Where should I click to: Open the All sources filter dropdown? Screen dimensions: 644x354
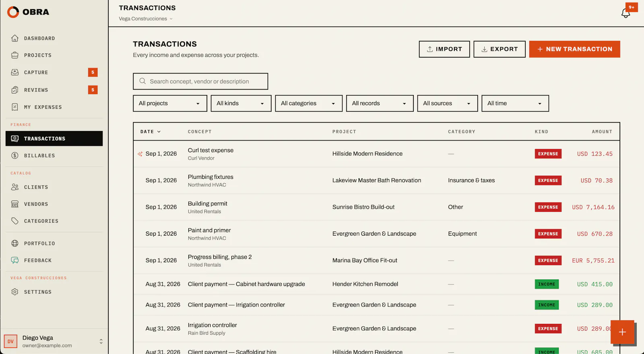click(448, 104)
